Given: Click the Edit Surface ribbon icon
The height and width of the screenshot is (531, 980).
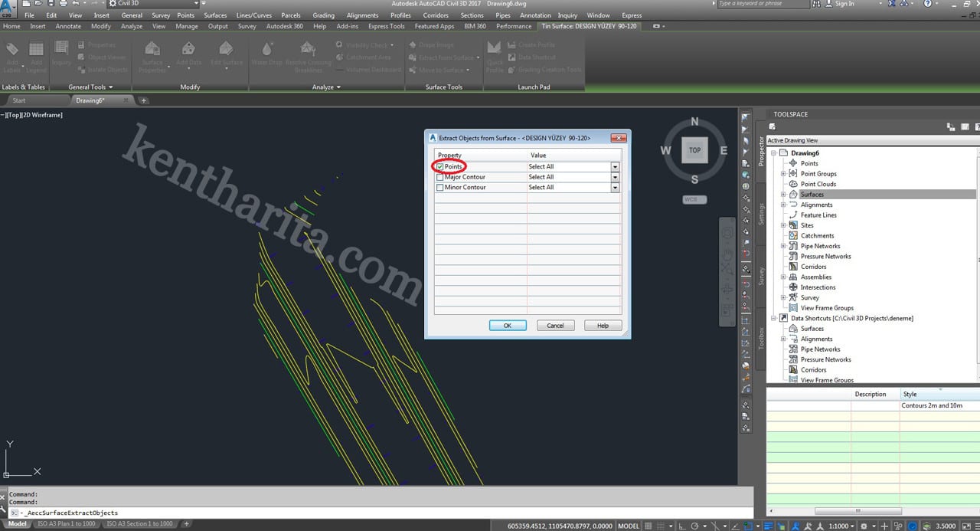Looking at the screenshot, I should [x=227, y=52].
